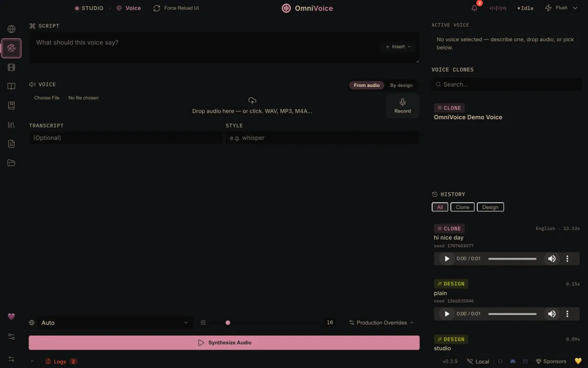Switch voice mode to By design
Viewport: 588px width, 368px height.
401,85
